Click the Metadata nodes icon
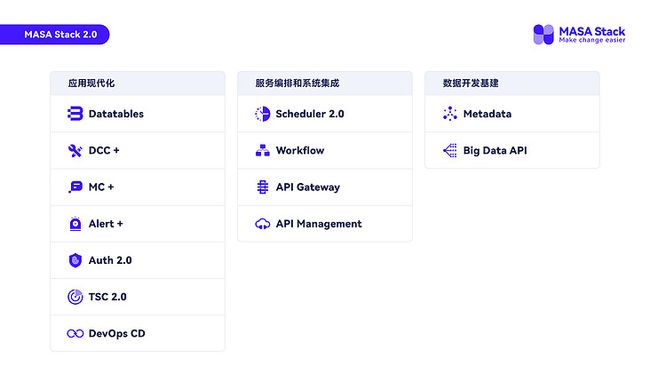Viewport: 650px width, 366px height. click(450, 114)
